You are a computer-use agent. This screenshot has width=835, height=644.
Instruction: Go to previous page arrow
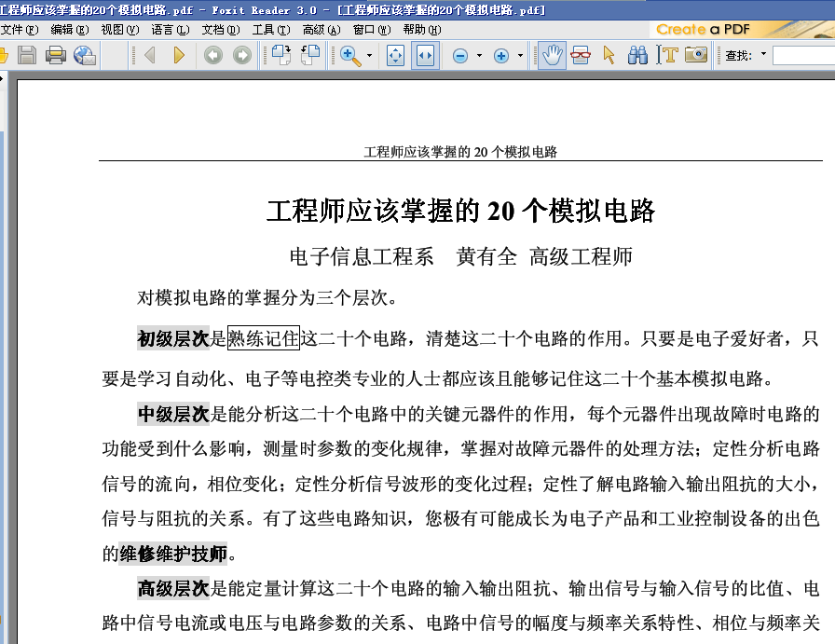[x=150, y=55]
